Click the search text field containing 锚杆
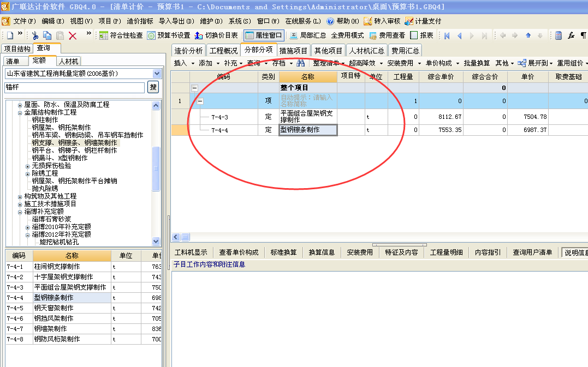Screen dimensions: 588x367 74,87
